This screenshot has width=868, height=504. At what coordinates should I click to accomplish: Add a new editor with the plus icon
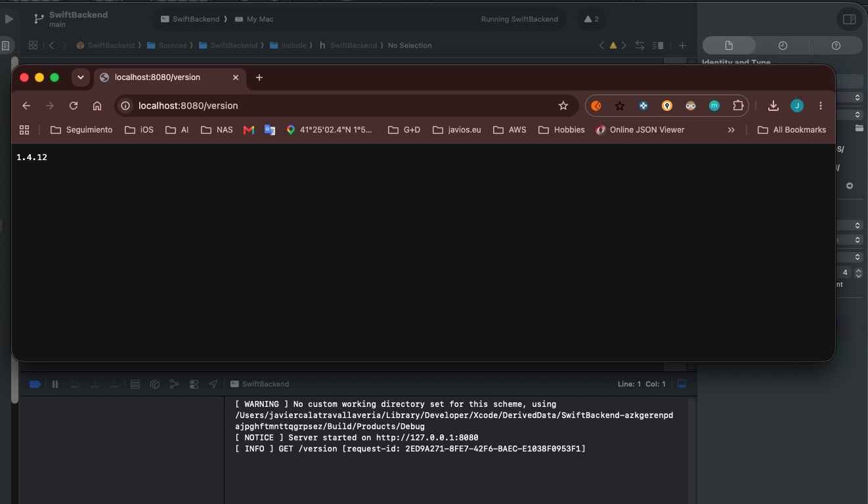(682, 45)
